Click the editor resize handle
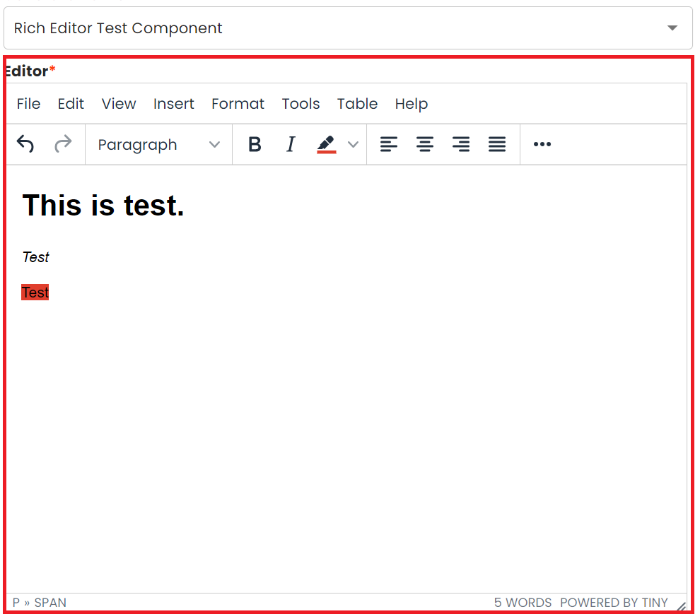The width and height of the screenshot is (700, 614). (681, 606)
